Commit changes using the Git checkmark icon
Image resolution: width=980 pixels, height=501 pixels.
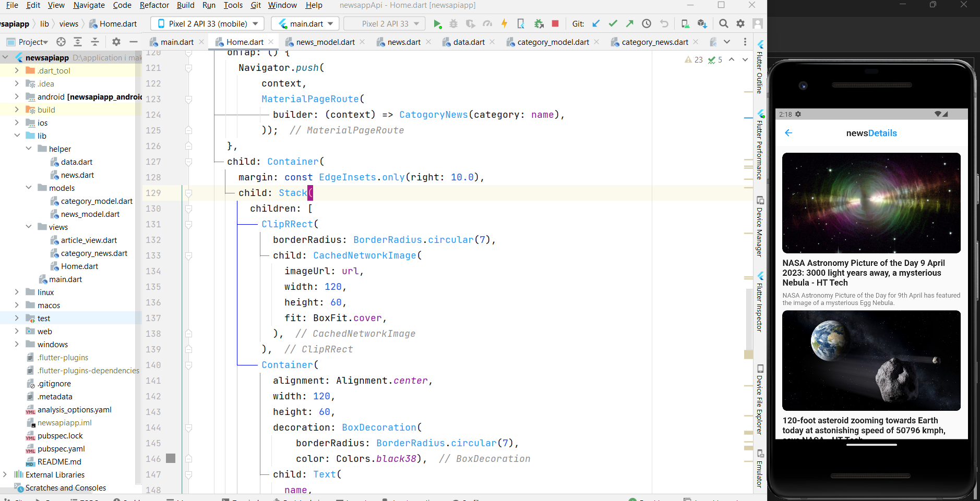[x=613, y=23]
